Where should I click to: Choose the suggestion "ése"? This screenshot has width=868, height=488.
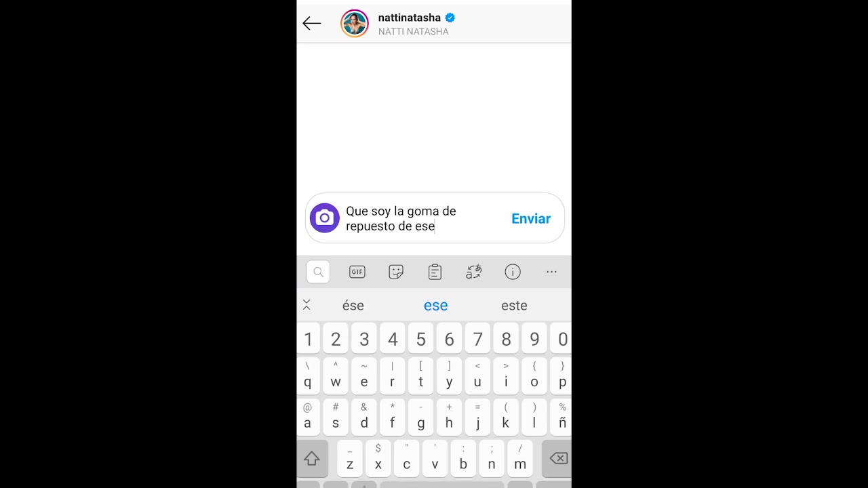[353, 306]
